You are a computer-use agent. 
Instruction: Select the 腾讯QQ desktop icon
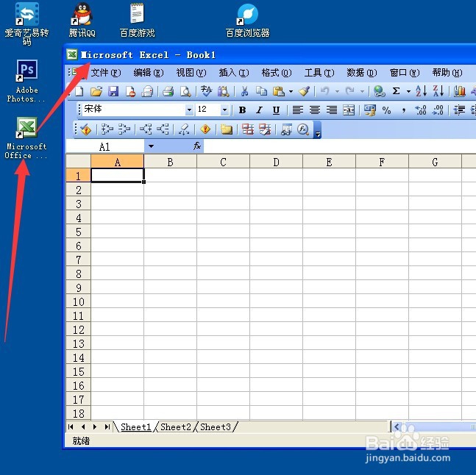pos(82,20)
